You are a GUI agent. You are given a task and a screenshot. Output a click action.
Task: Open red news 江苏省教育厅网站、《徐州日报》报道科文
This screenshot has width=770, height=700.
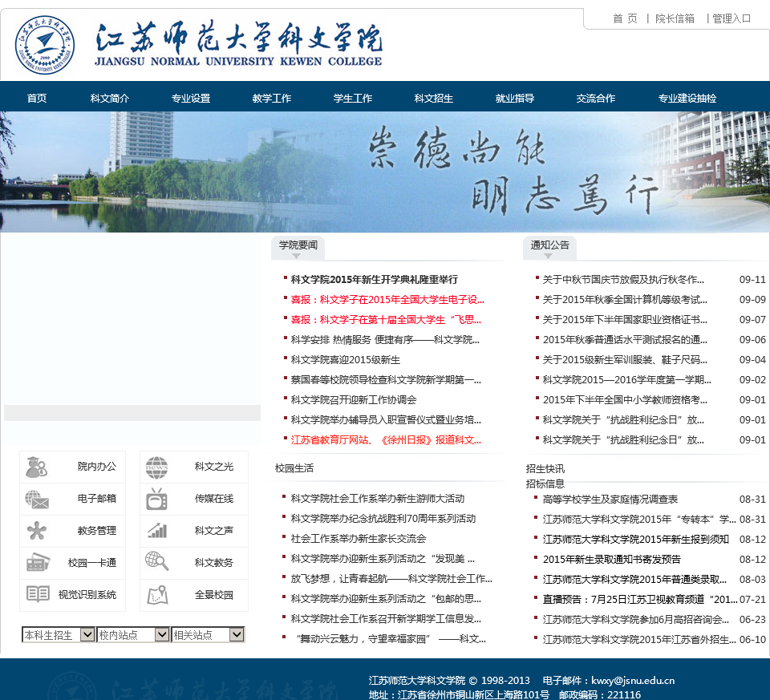(x=386, y=440)
